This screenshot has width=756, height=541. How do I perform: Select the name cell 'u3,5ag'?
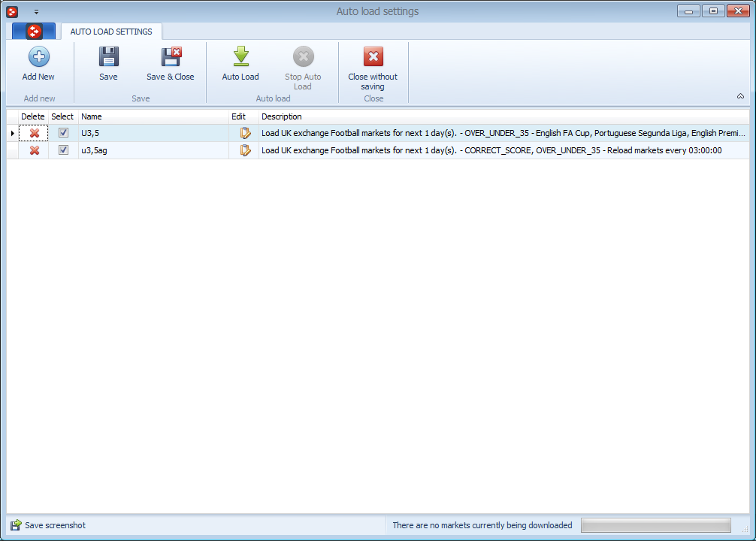[x=153, y=150]
